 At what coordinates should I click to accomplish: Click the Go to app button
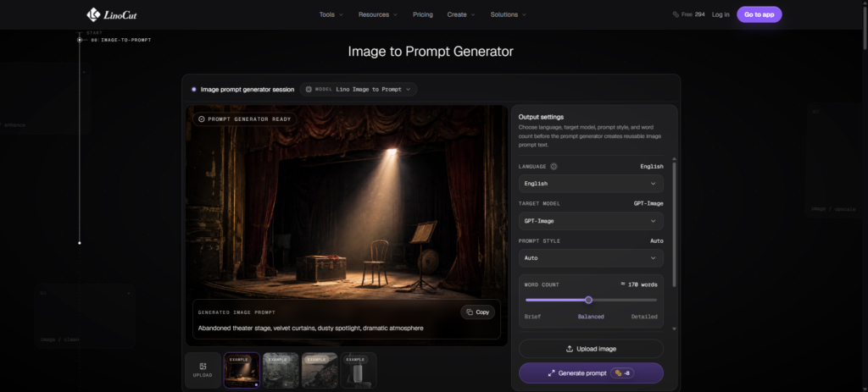pyautogui.click(x=759, y=14)
